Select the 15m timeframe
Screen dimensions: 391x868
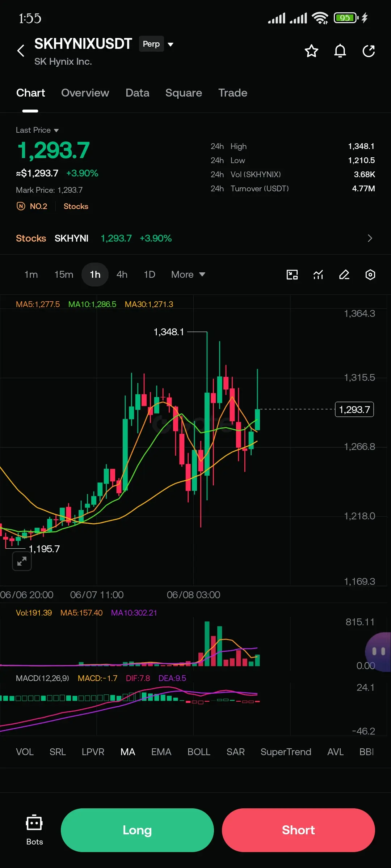[64, 275]
